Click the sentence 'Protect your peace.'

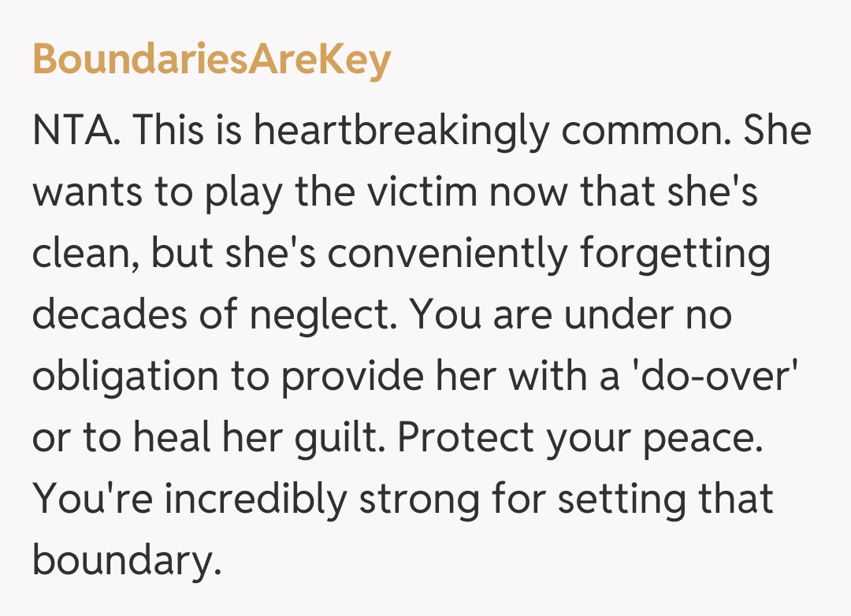(581, 438)
